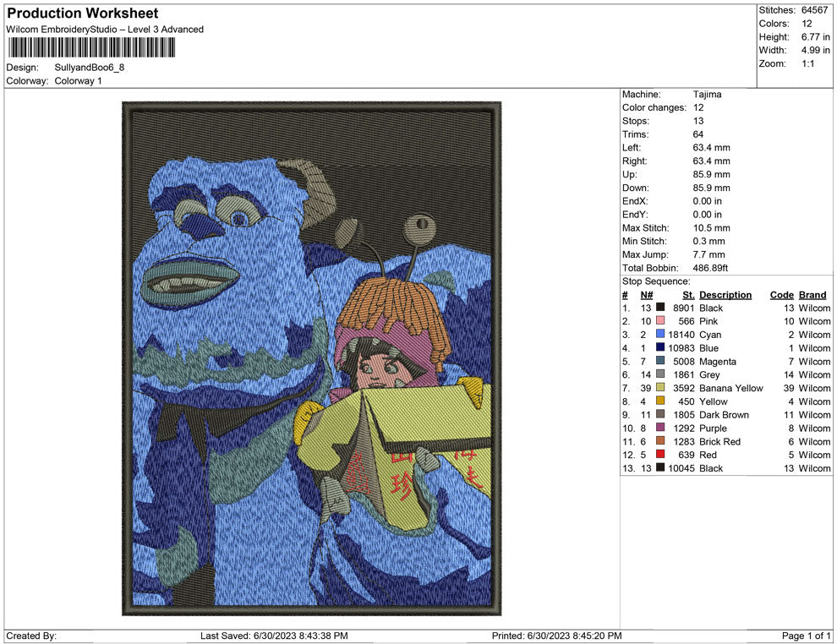The height and width of the screenshot is (644, 837).
Task: Click the Wilcom EmbroideryStudio subtitle
Action: pos(105,30)
